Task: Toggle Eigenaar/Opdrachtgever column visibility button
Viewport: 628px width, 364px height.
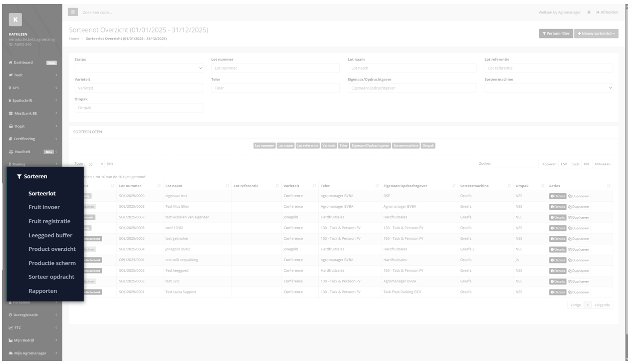Action: [370, 145]
